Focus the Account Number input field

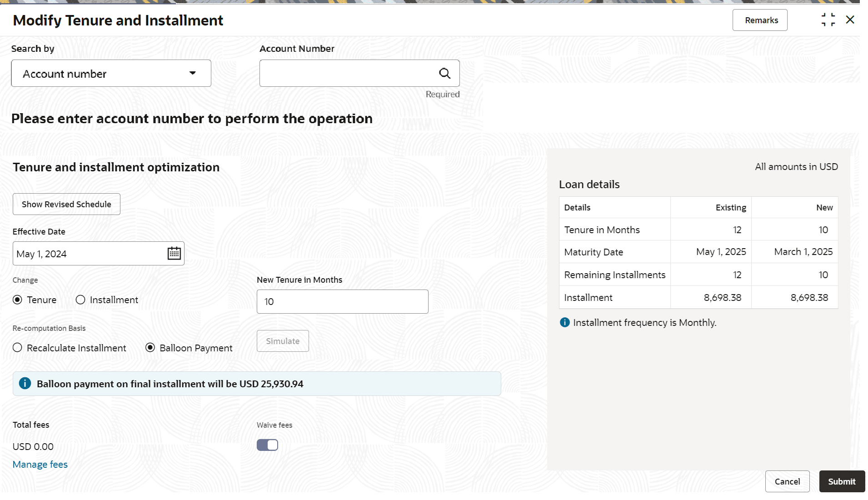coord(348,73)
